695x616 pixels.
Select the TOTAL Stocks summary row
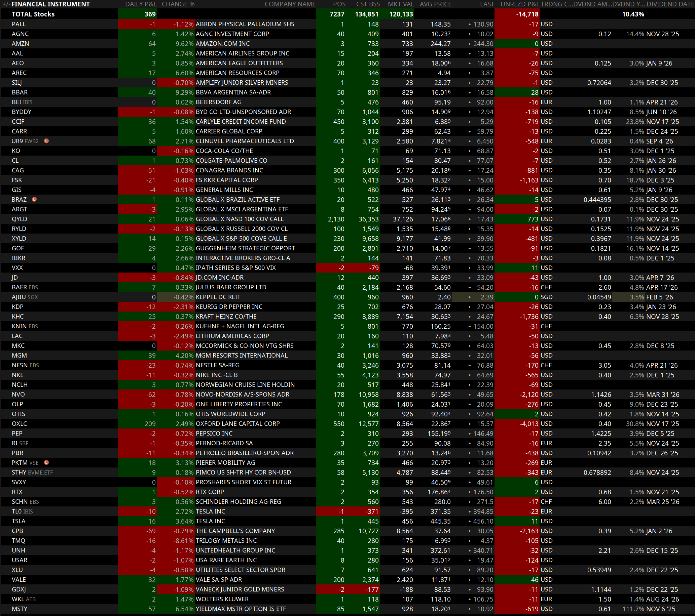(x=33, y=14)
